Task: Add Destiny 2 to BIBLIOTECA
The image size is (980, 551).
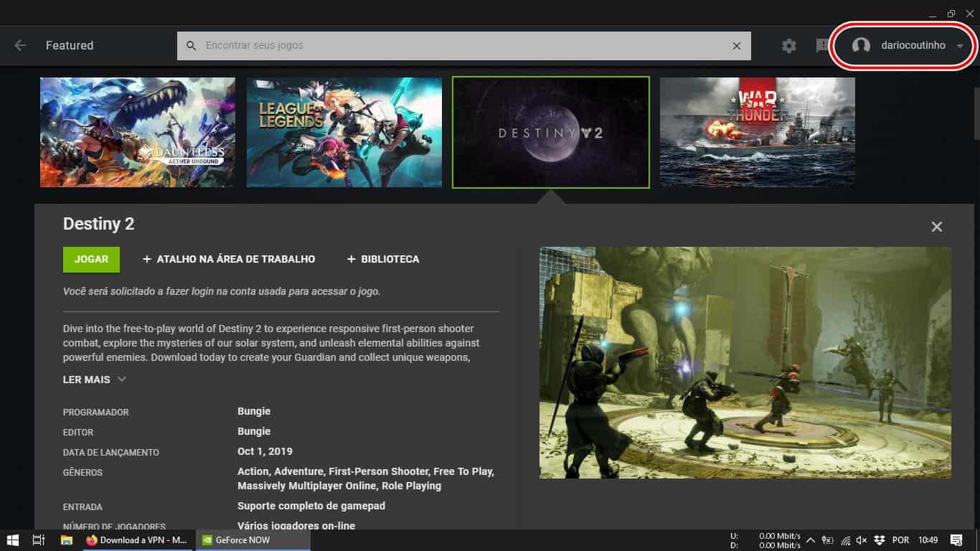Action: (x=383, y=259)
